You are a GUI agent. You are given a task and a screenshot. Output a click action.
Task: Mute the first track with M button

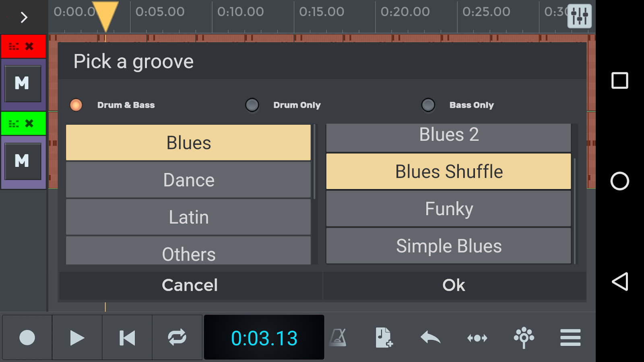pyautogui.click(x=23, y=84)
